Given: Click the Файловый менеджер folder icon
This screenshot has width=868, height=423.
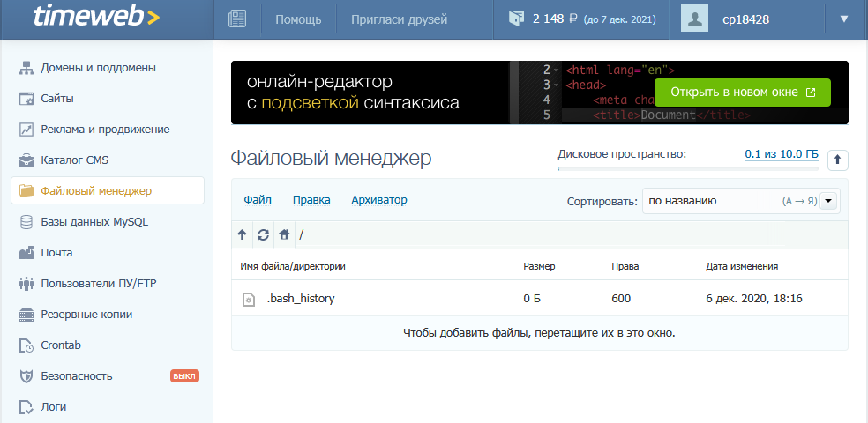Looking at the screenshot, I should tap(26, 191).
